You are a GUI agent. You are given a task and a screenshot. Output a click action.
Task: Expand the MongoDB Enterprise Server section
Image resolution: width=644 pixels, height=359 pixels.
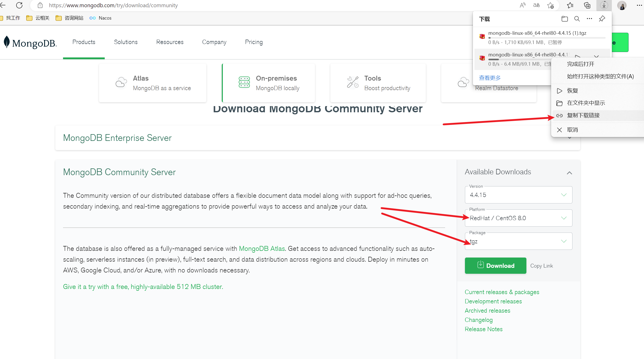(x=569, y=138)
